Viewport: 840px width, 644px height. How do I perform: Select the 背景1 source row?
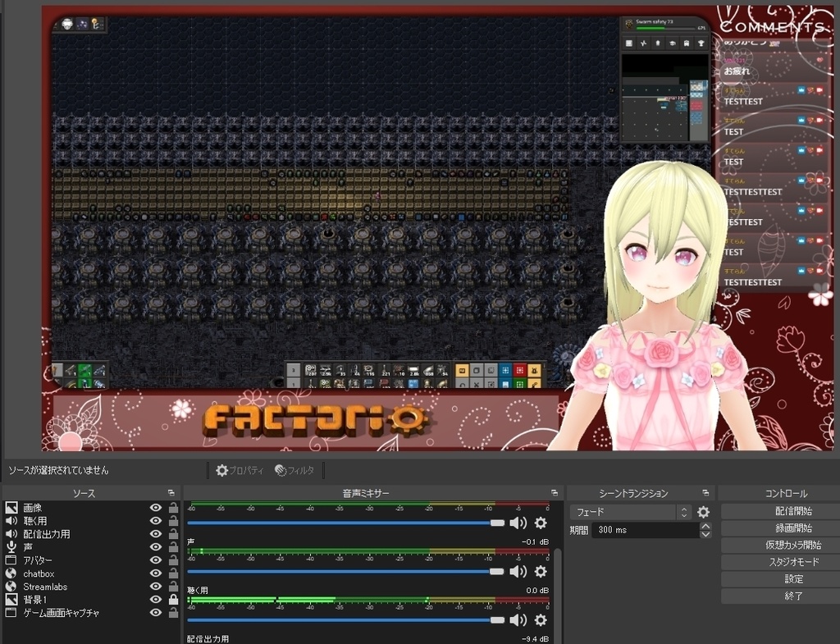point(92,600)
